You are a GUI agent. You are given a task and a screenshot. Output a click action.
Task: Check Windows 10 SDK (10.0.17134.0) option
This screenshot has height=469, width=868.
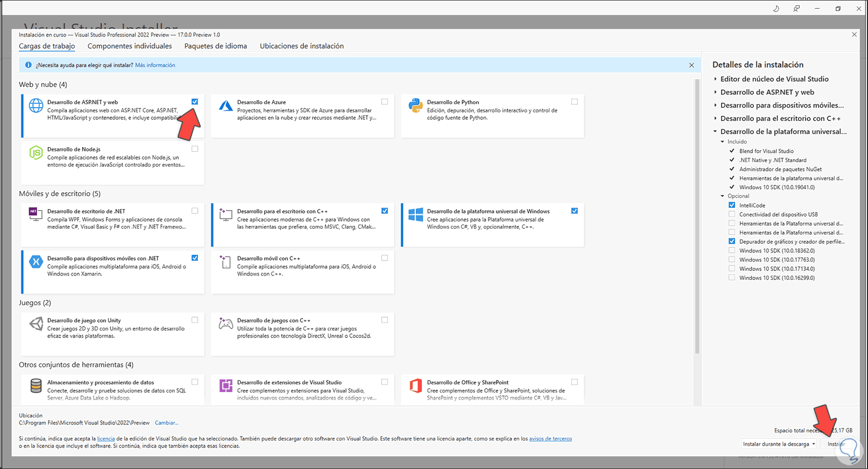(733, 268)
